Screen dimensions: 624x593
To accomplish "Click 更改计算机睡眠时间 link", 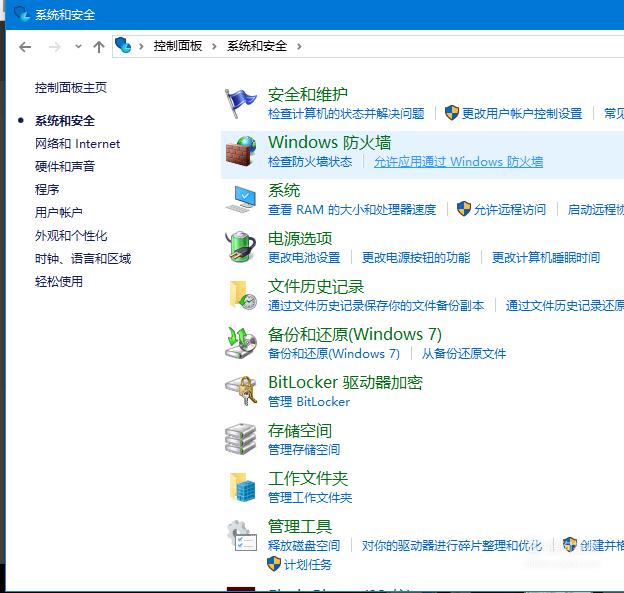I will point(546,257).
